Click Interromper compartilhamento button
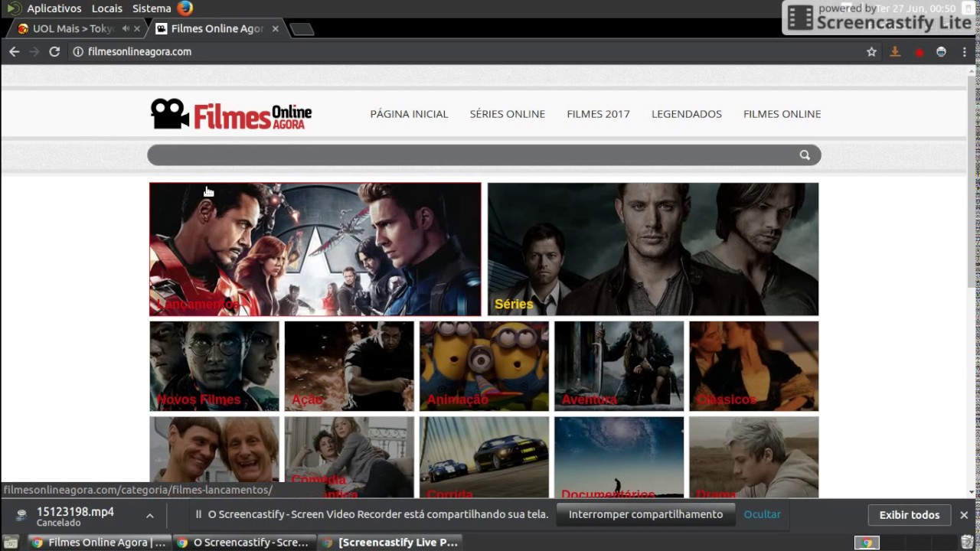 click(x=645, y=514)
